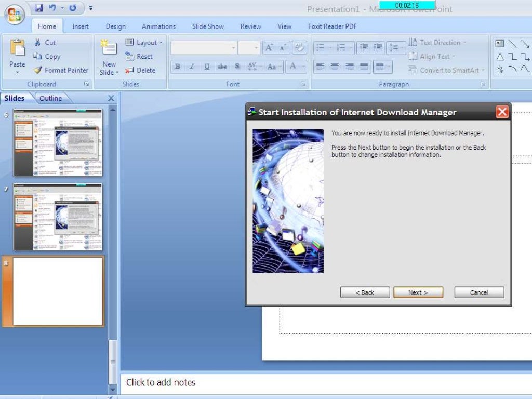Open the Layout dropdown

click(144, 43)
